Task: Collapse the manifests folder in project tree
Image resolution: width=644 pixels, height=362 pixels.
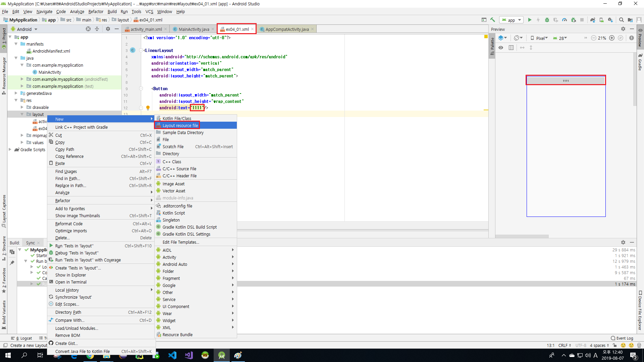Action: 16,44
